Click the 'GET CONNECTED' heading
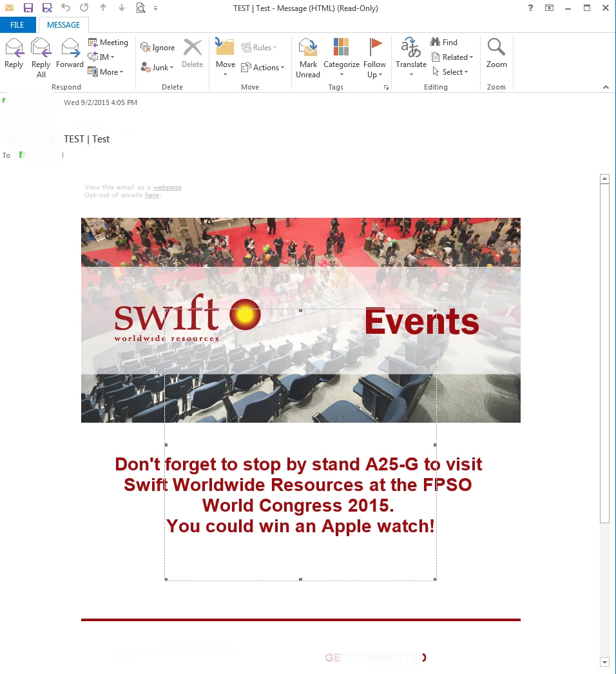This screenshot has height=674, width=616. 376,658
